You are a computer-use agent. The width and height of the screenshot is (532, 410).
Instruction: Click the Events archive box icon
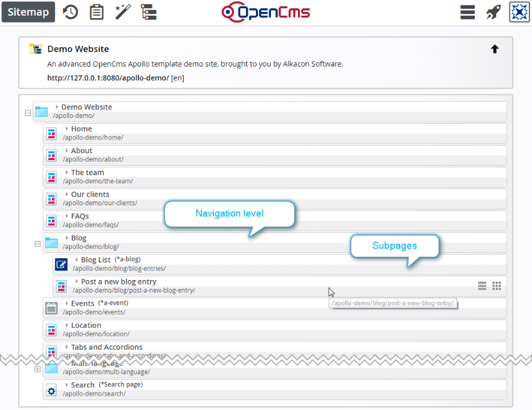51,308
